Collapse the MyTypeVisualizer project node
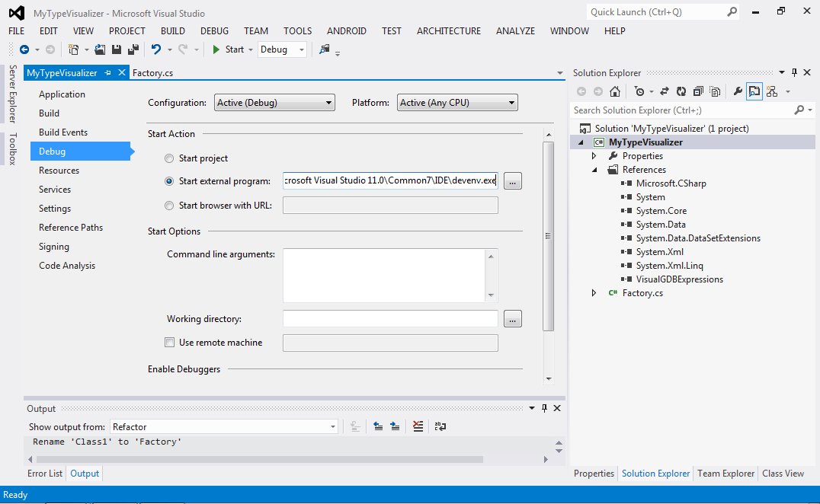Image resolution: width=820 pixels, height=504 pixels. pos(581,142)
